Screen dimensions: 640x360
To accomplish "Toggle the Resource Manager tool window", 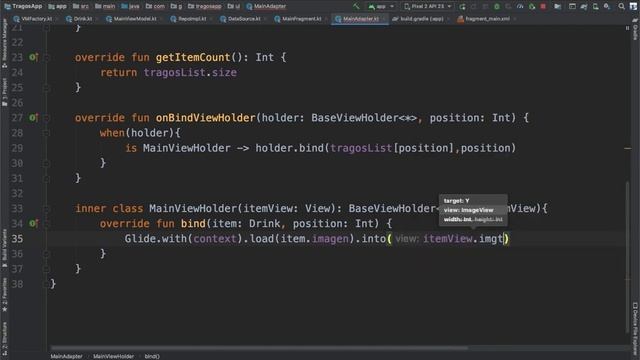I will 4,44.
